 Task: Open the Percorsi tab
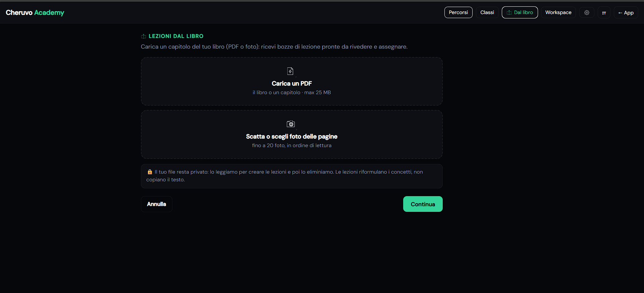coord(458,12)
